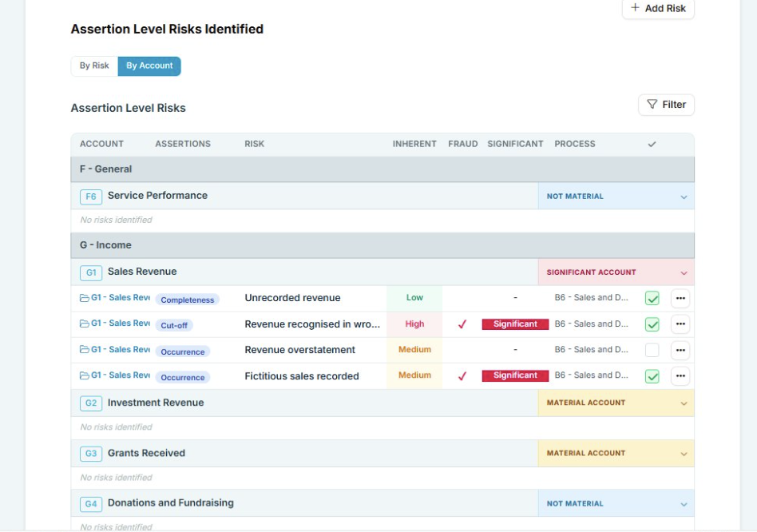The width and height of the screenshot is (757, 532).
Task: Click the PROCESS column header
Action: (x=574, y=144)
